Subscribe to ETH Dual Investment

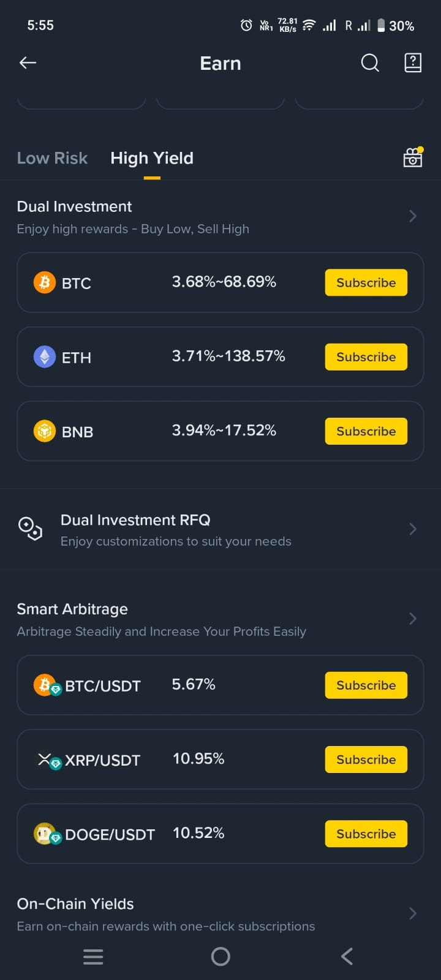366,356
